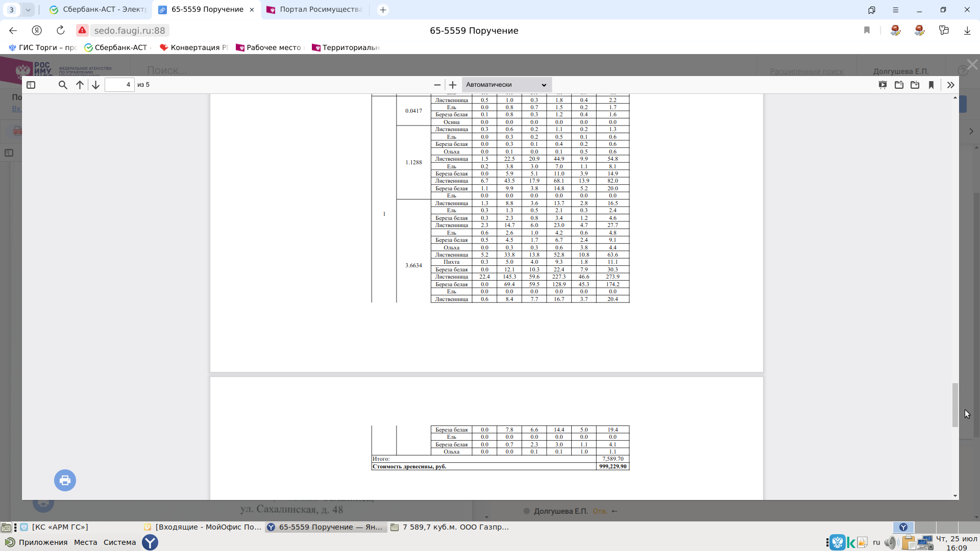
Task: Open the find-in-document search icon
Action: [63, 85]
